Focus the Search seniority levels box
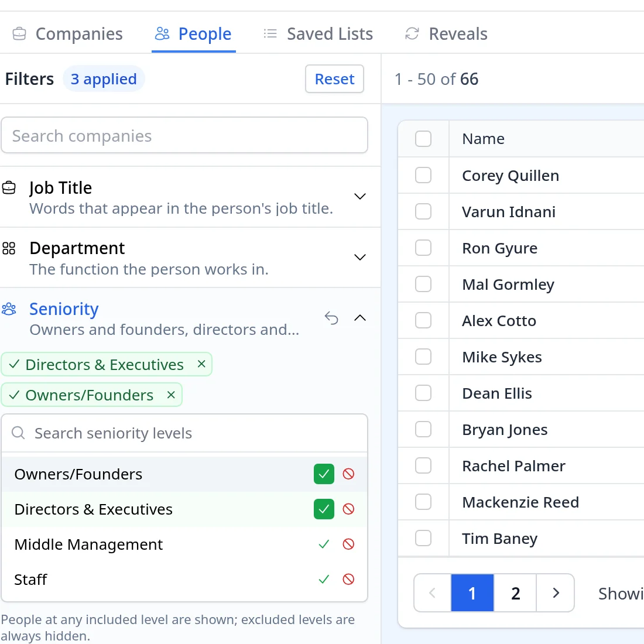Image resolution: width=644 pixels, height=644 pixels. [184, 433]
